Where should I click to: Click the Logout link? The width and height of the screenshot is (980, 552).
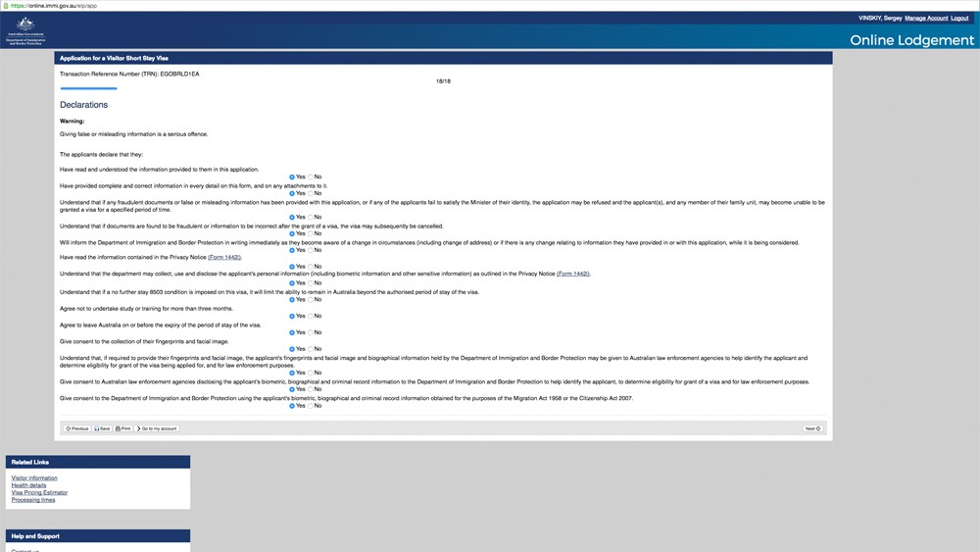click(962, 18)
